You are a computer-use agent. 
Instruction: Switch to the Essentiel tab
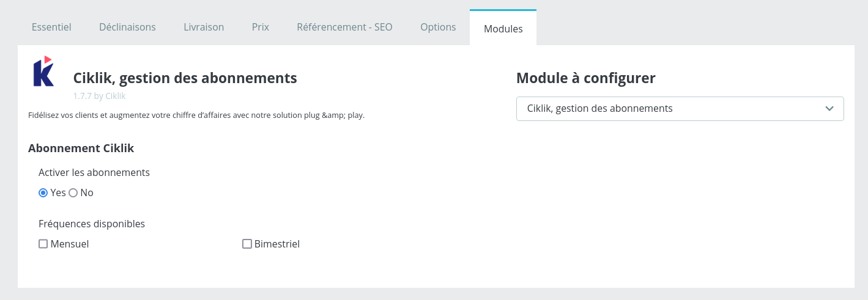click(x=51, y=27)
